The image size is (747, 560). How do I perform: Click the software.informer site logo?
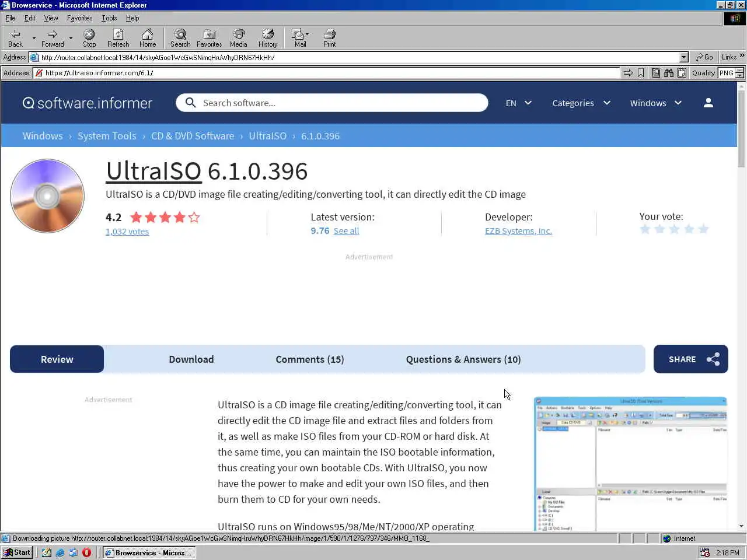pyautogui.click(x=88, y=103)
